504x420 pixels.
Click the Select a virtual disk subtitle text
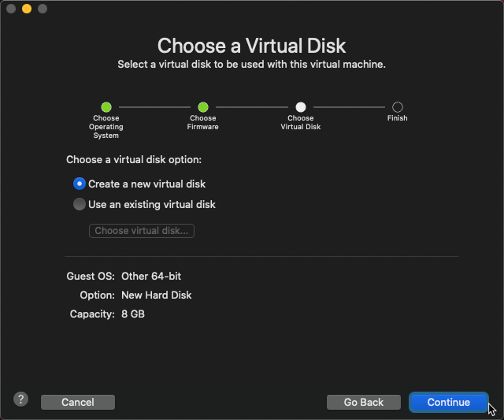[251, 65]
